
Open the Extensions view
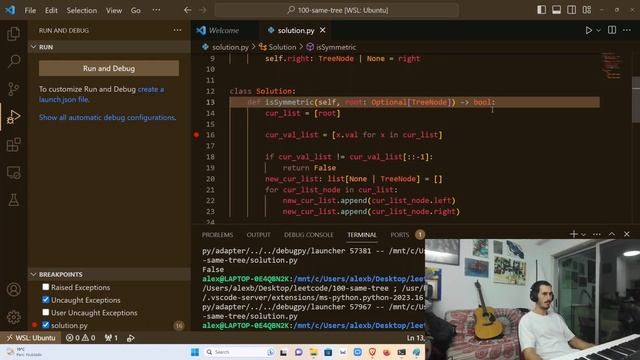point(13,144)
